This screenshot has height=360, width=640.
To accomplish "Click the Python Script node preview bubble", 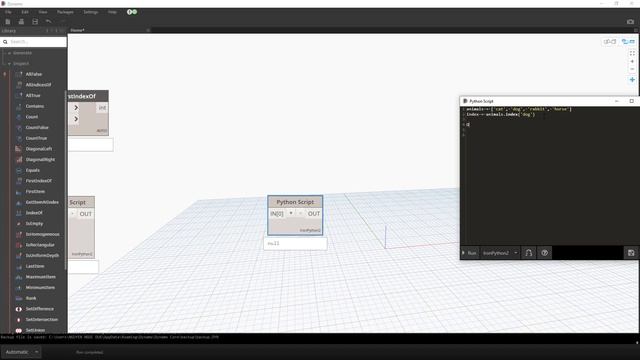I will pyautogui.click(x=295, y=243).
